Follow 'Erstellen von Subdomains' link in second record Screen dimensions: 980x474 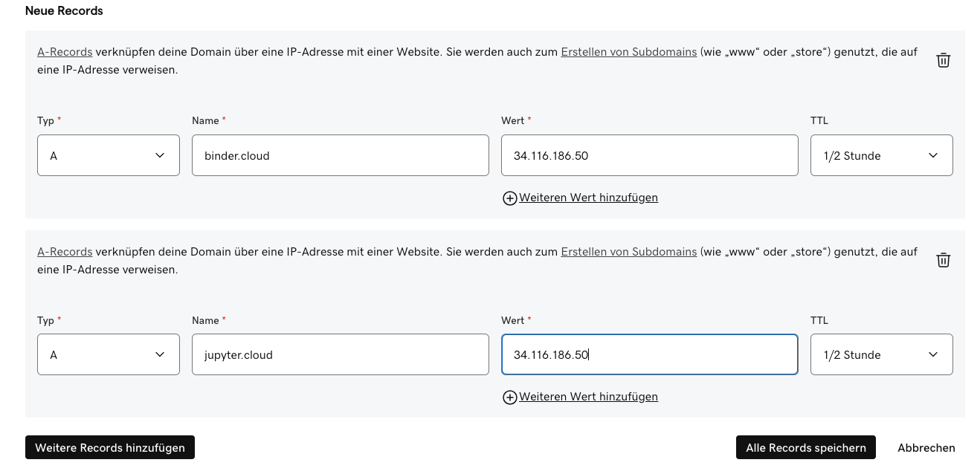[628, 252]
